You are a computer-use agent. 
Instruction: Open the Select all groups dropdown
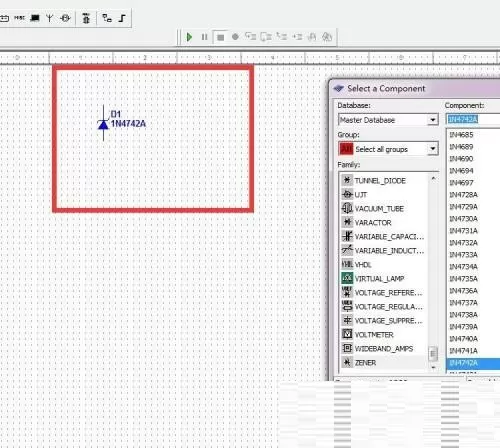click(433, 149)
